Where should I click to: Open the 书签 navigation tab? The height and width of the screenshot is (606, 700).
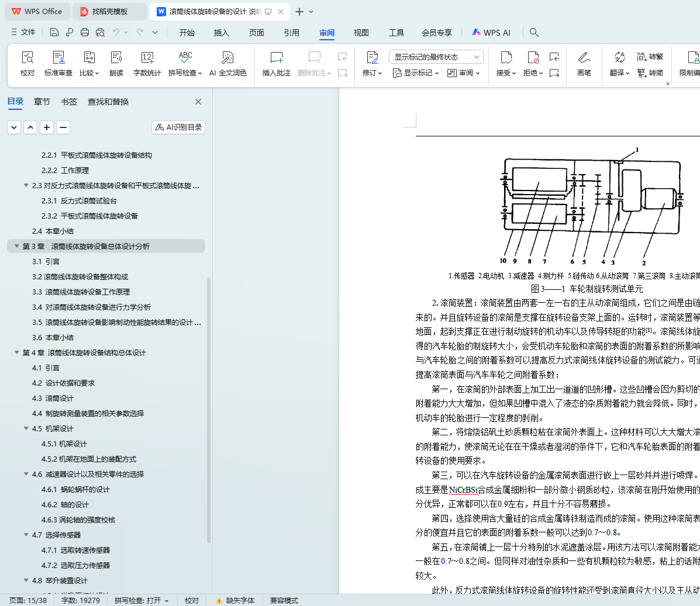69,102
